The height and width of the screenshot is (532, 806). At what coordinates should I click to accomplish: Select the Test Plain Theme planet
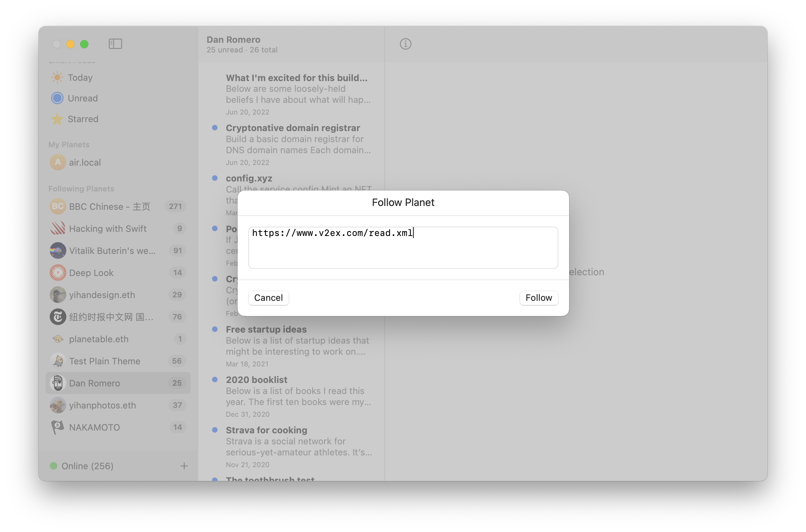104,361
